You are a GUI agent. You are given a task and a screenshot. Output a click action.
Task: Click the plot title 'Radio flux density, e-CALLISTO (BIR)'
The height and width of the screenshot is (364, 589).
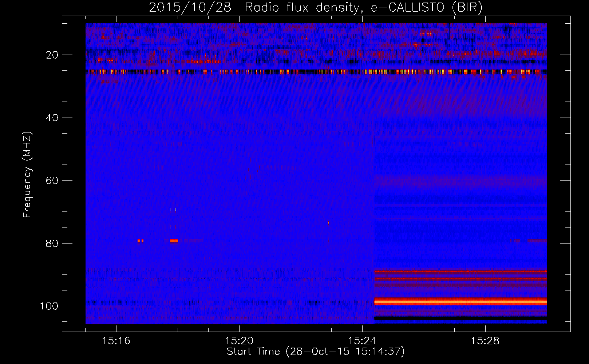[x=363, y=7]
